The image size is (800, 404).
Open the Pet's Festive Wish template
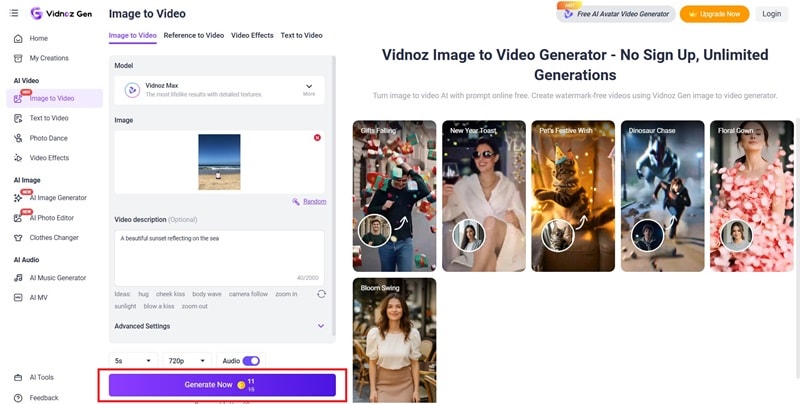point(573,196)
